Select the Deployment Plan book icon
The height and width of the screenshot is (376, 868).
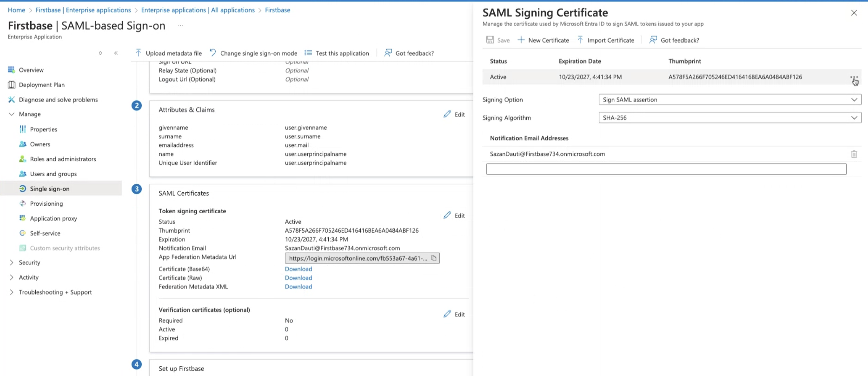click(11, 84)
